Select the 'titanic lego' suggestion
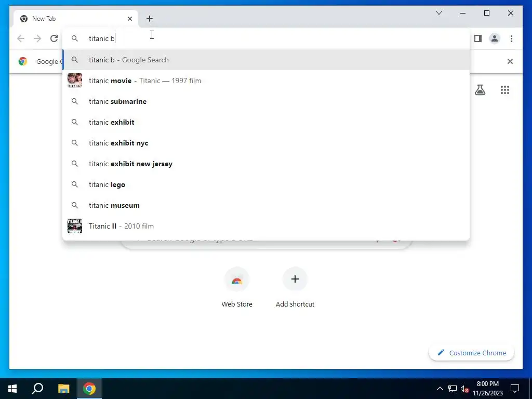This screenshot has height=399, width=532. [x=267, y=184]
